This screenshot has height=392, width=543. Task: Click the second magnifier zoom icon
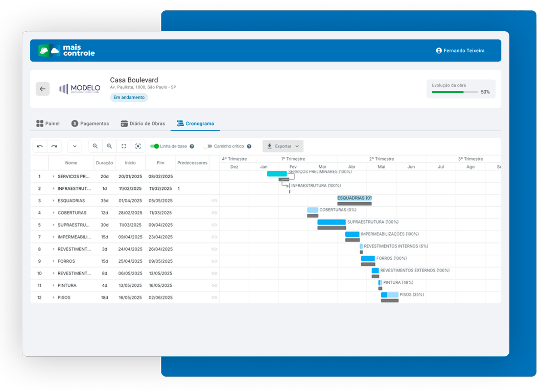109,146
